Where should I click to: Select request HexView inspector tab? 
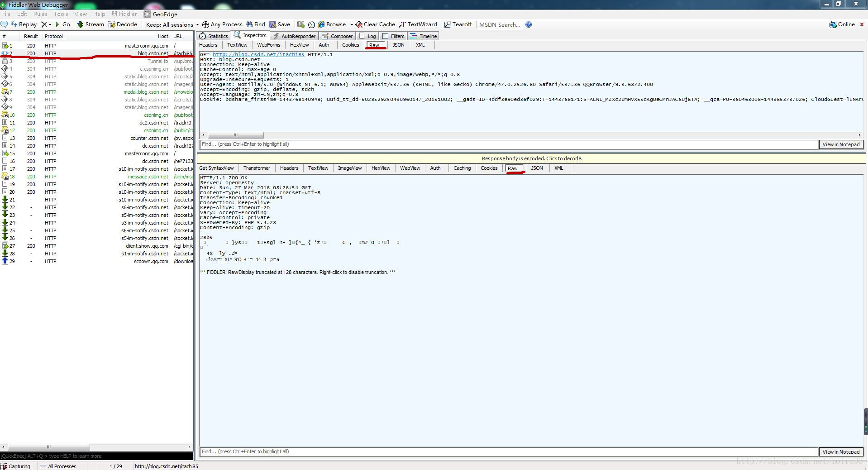pyautogui.click(x=299, y=45)
